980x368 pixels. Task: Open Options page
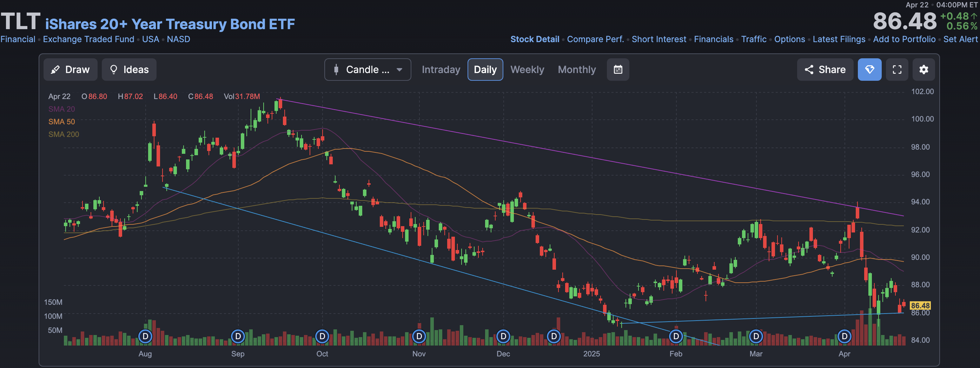tap(789, 39)
